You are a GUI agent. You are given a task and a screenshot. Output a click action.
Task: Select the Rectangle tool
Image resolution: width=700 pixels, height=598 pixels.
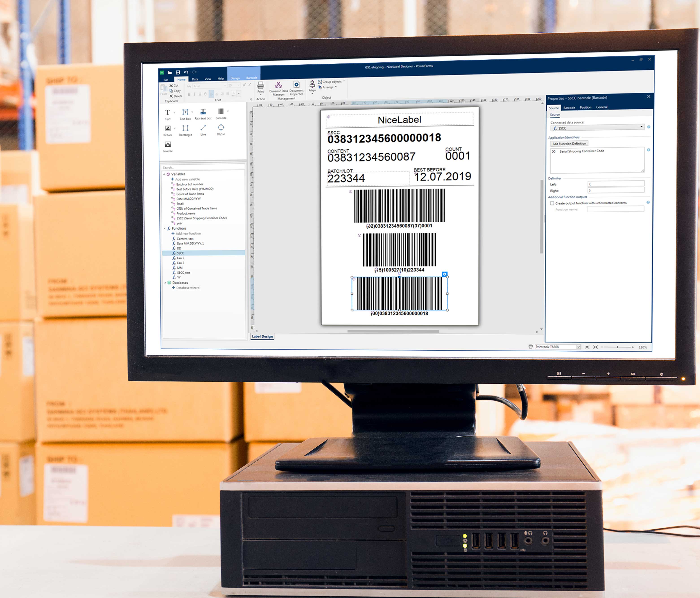(x=185, y=130)
